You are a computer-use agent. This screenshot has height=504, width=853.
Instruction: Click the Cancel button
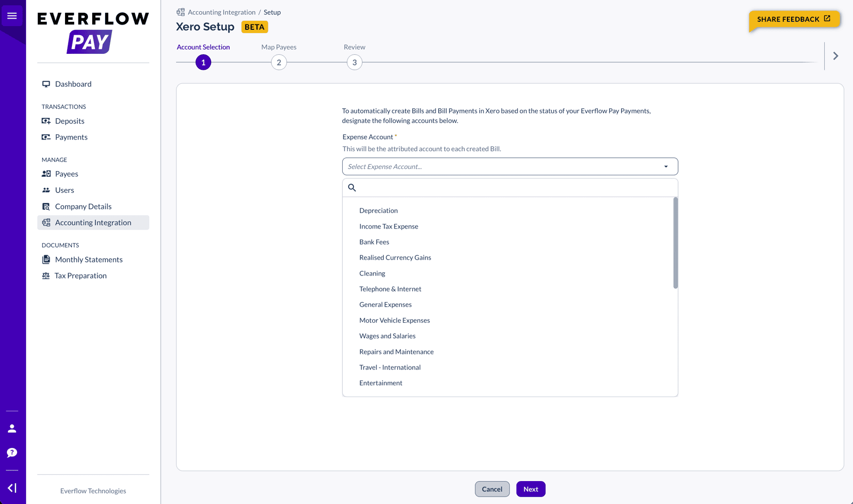(492, 489)
